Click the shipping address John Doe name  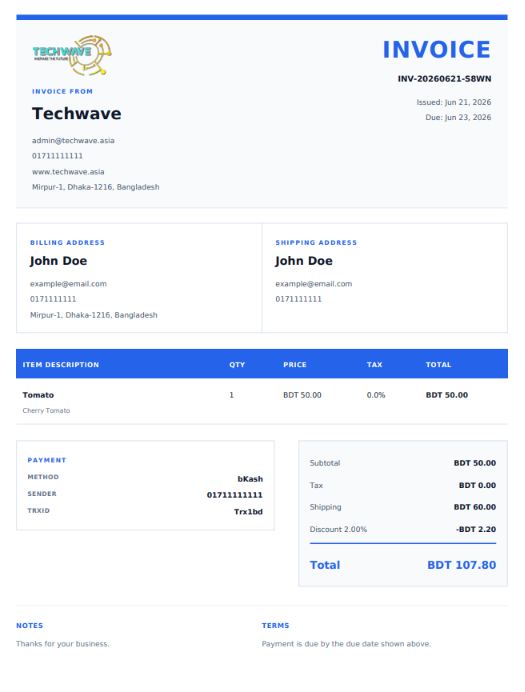(x=304, y=261)
